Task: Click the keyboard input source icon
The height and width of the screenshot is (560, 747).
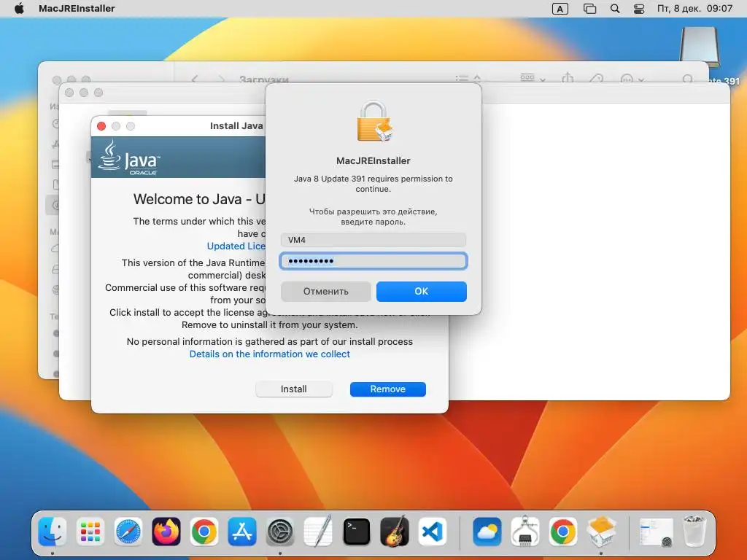Action: [x=560, y=9]
